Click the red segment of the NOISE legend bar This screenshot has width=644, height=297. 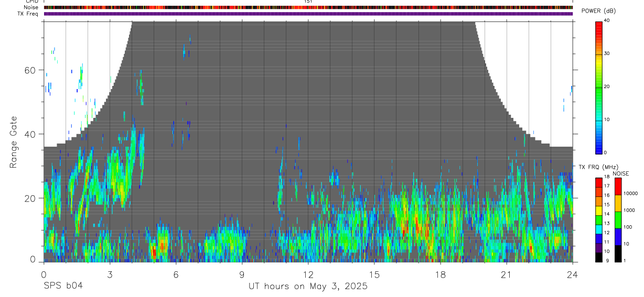[x=618, y=186]
